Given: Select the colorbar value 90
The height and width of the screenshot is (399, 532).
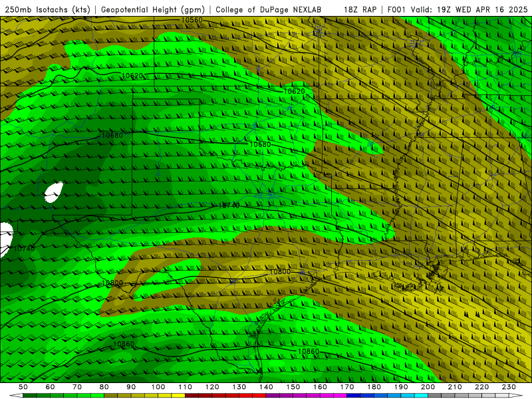Looking at the screenshot, I should [x=131, y=387].
